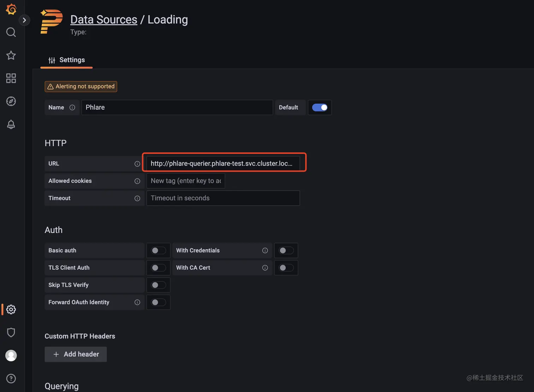This screenshot has width=534, height=392.
Task: Expand the sidebar navigation chevron
Action: click(x=24, y=20)
